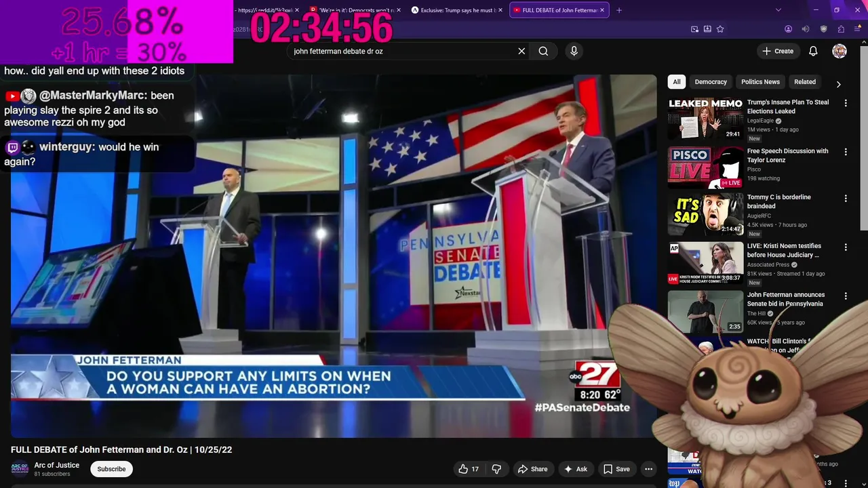The width and height of the screenshot is (868, 488).
Task: Open the Ask AI button
Action: (575, 469)
